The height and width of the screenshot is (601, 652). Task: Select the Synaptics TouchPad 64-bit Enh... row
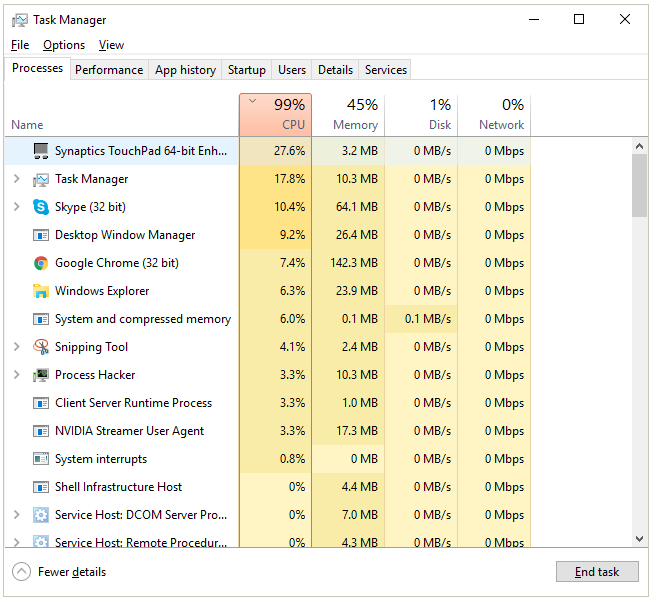pos(268,151)
